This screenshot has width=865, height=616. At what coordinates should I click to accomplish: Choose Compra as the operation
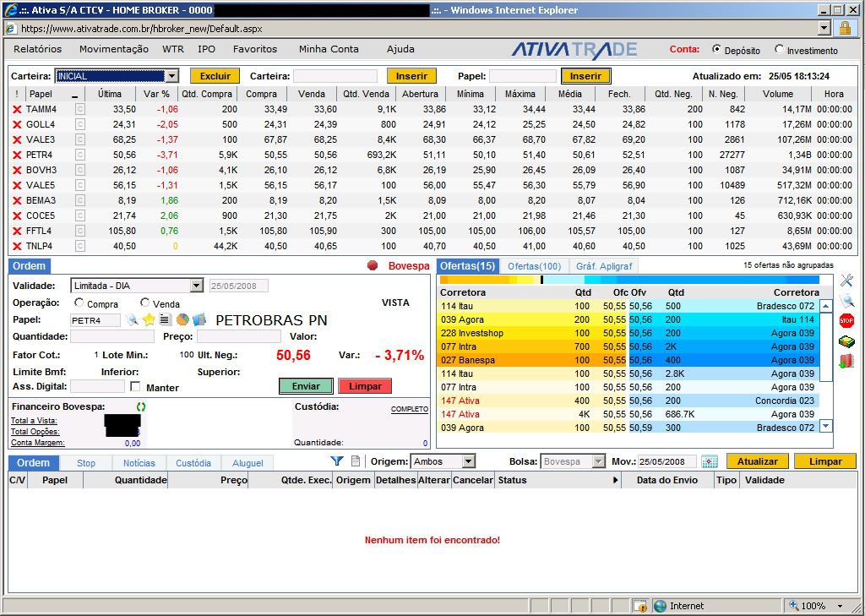pos(79,303)
